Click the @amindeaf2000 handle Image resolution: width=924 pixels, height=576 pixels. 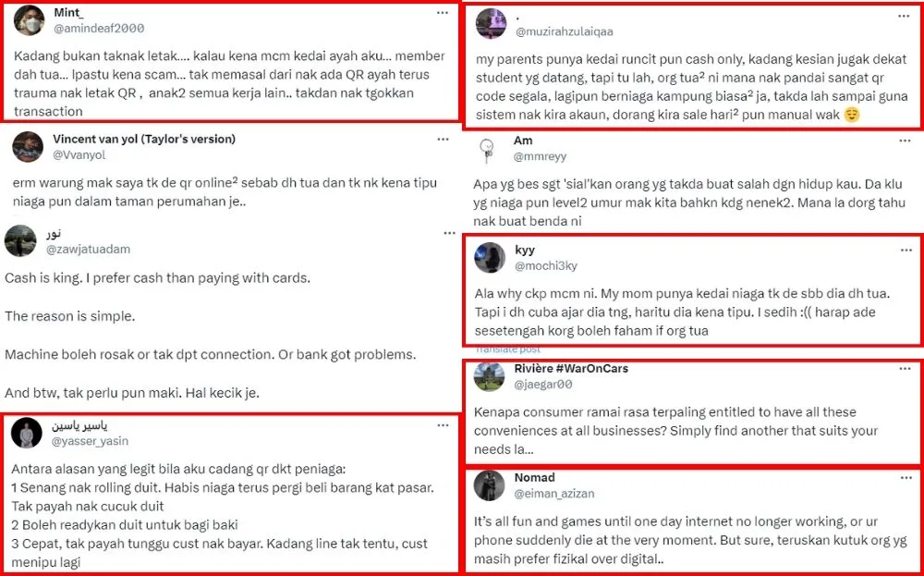pos(92,29)
